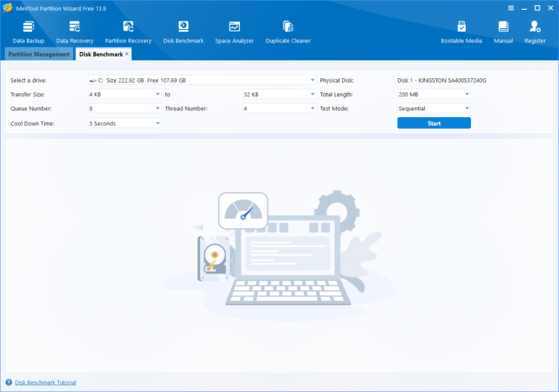Open the Bootable Media builder

pos(461,32)
